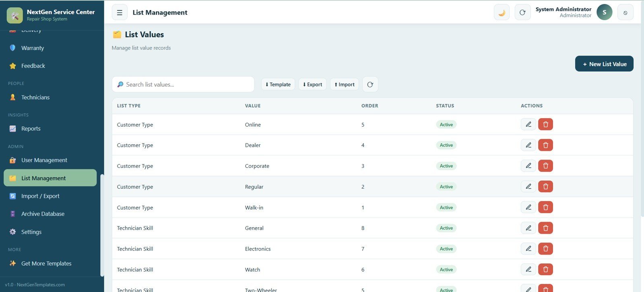Click the Import button

(x=345, y=84)
